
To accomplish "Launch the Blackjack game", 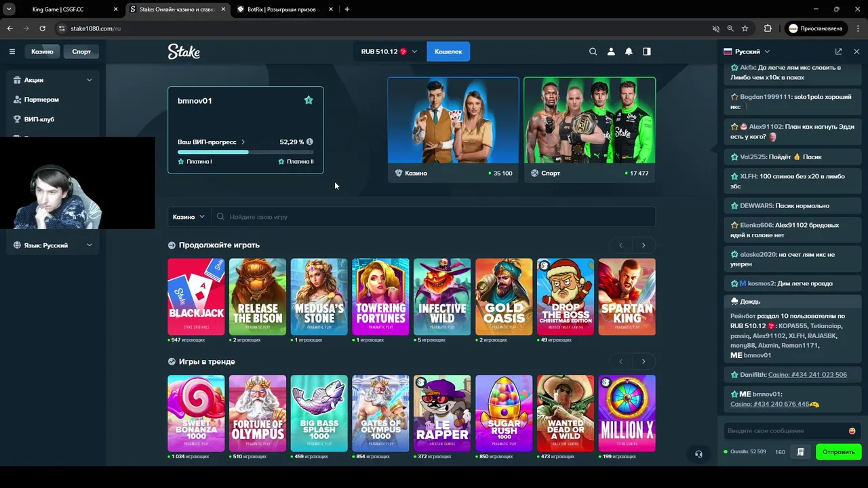I will click(196, 297).
